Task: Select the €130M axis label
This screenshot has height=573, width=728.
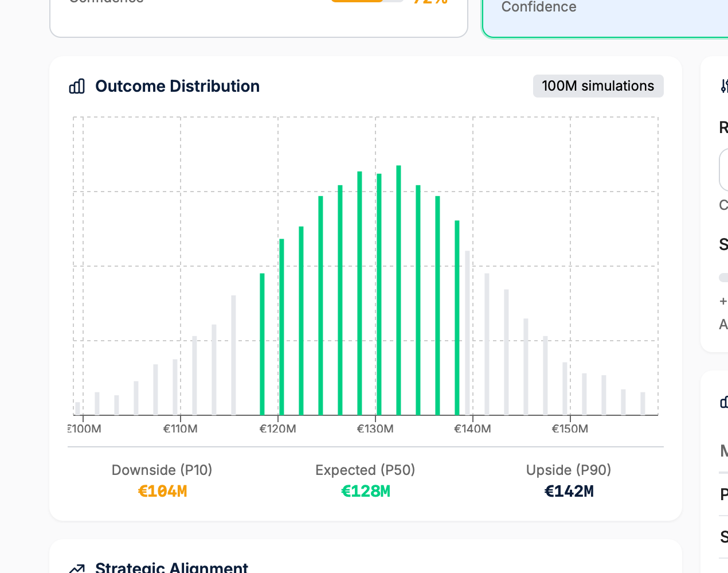Action: point(375,428)
